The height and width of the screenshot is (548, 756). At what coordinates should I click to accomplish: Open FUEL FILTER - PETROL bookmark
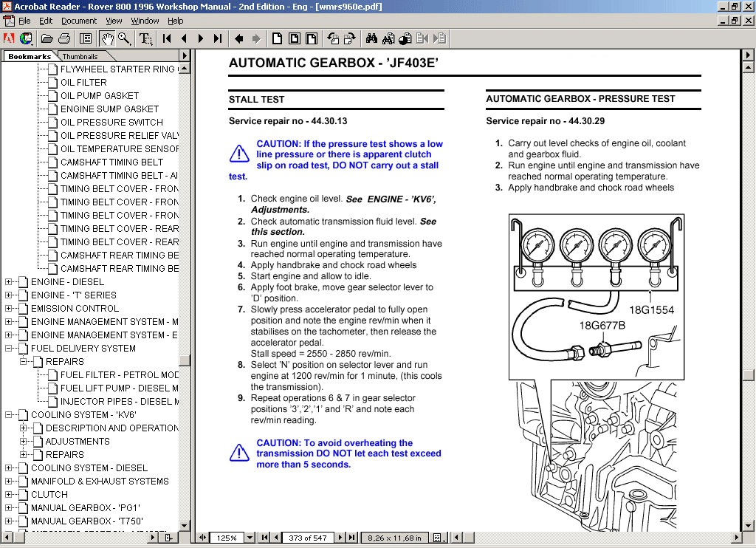119,375
